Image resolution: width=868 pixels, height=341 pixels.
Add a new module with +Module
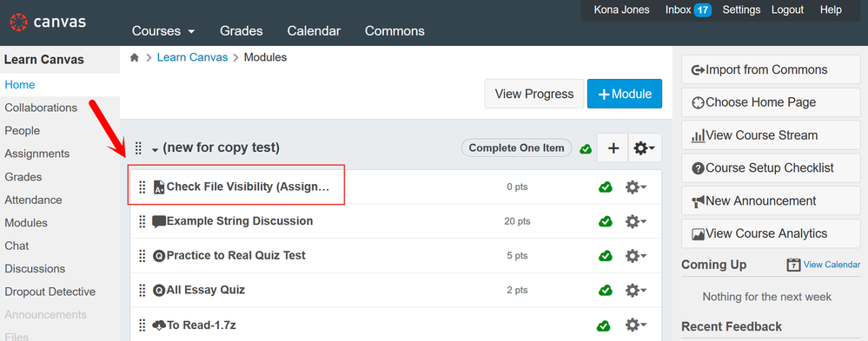[x=625, y=94]
